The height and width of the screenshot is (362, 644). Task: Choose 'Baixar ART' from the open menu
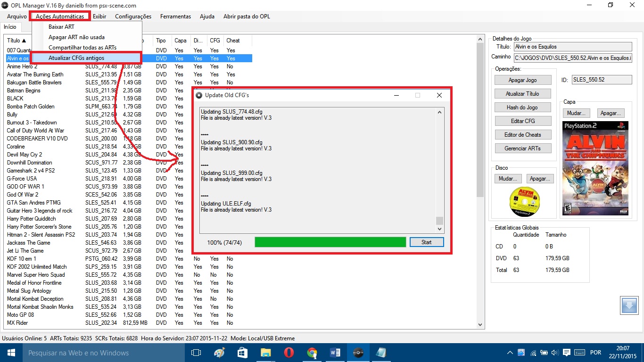click(61, 27)
